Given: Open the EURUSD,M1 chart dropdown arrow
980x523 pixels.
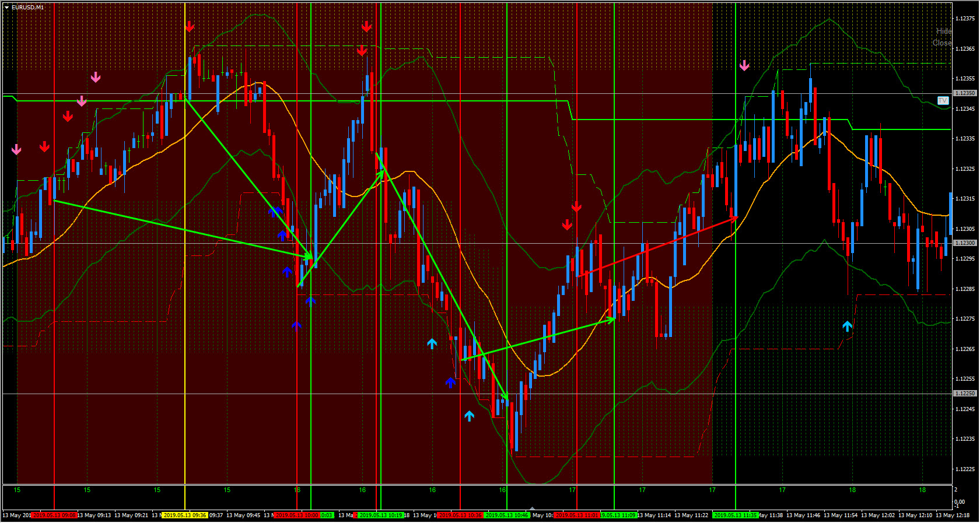Looking at the screenshot, I should (x=6, y=8).
